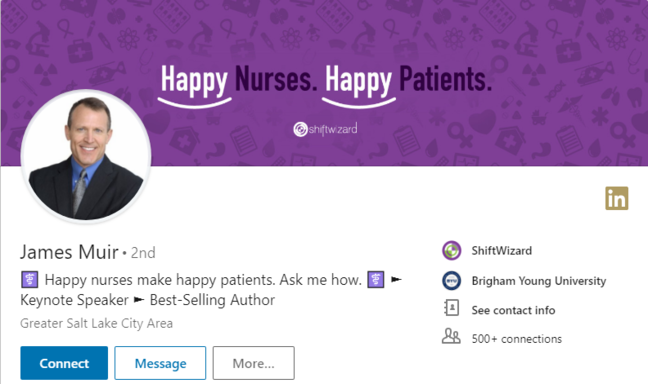Click the Brigham Young University logo icon

[x=451, y=281]
